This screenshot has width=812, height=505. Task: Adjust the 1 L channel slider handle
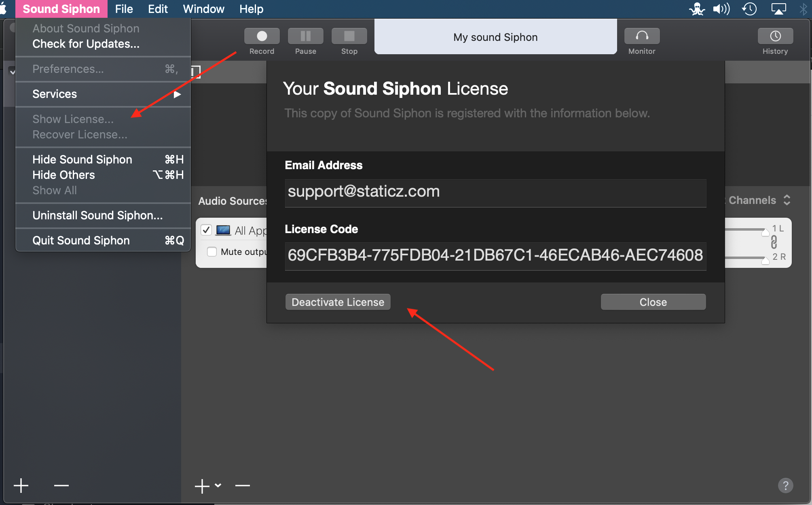pyautogui.click(x=765, y=232)
